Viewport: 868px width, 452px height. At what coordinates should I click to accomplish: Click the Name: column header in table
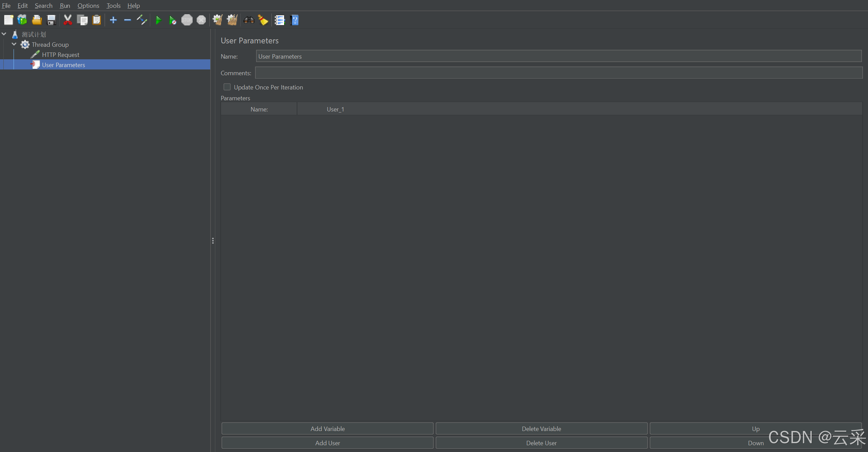[259, 109]
